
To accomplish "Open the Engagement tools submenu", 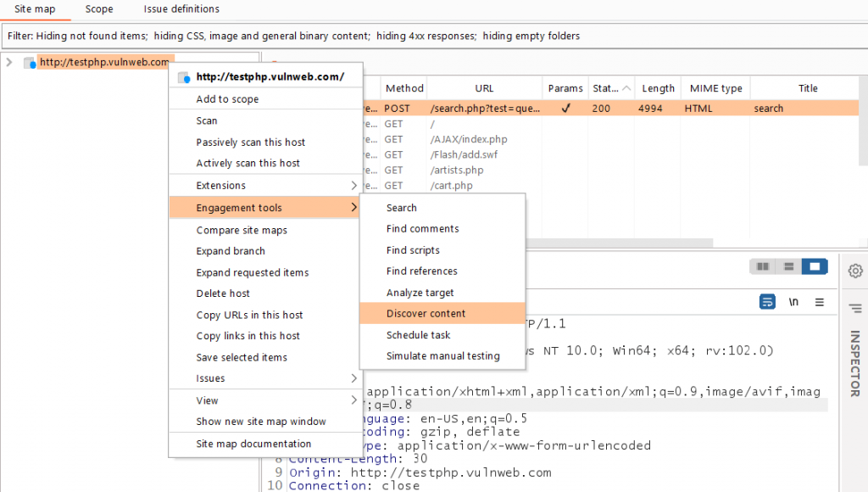I will [265, 208].
